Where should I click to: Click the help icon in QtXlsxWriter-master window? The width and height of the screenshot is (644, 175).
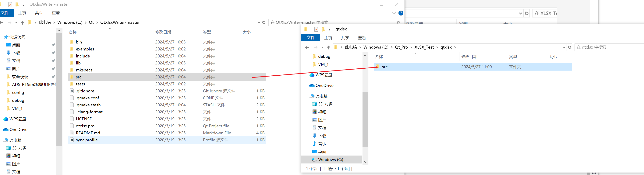click(x=401, y=13)
